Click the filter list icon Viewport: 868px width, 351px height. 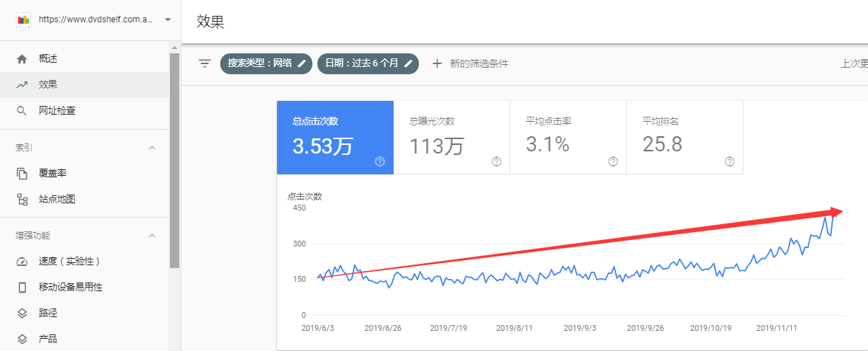pos(204,63)
